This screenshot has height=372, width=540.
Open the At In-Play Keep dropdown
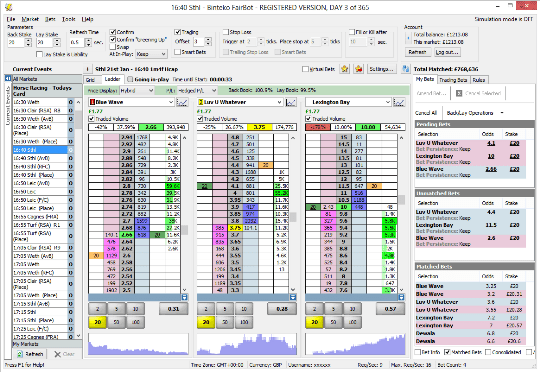[x=152, y=54]
